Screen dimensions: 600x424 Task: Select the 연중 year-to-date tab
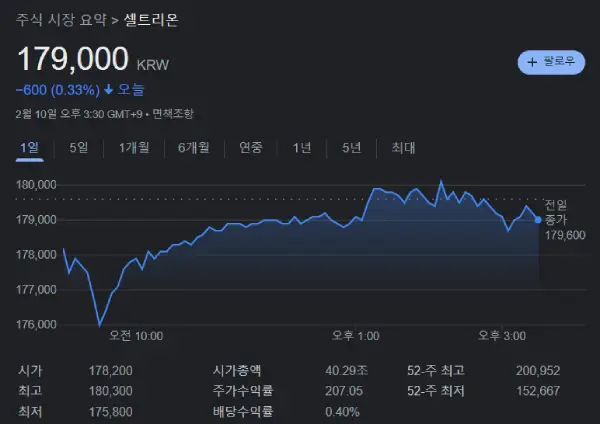(x=251, y=148)
